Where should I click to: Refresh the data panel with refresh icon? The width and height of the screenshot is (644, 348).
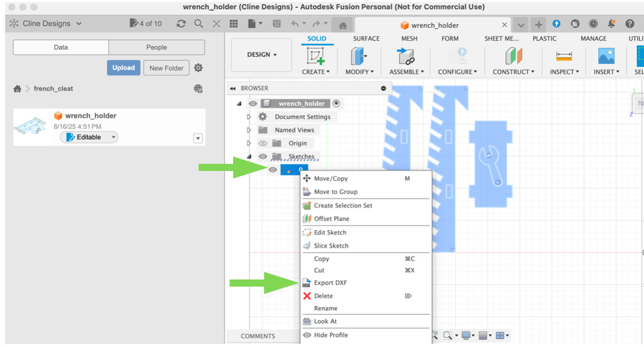(x=181, y=24)
